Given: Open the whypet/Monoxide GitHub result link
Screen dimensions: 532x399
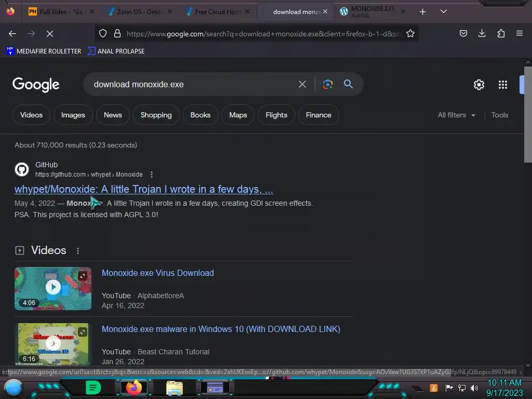Looking at the screenshot, I should point(143,189).
